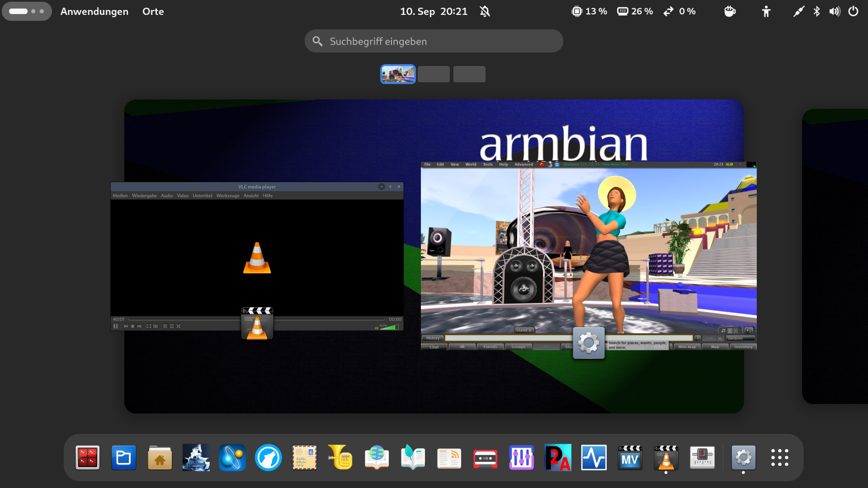Open the MV clapperboard app in dock
Viewport: 868px width, 488px height.
[x=630, y=458]
